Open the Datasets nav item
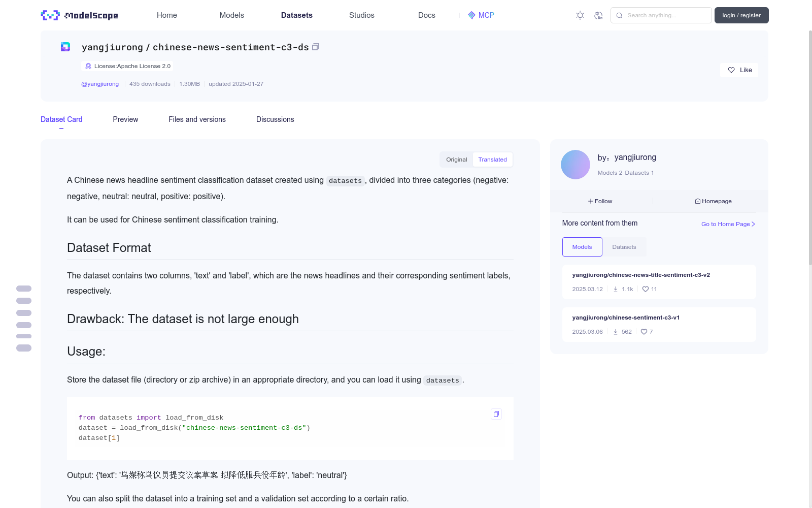The height and width of the screenshot is (508, 812). point(297,15)
